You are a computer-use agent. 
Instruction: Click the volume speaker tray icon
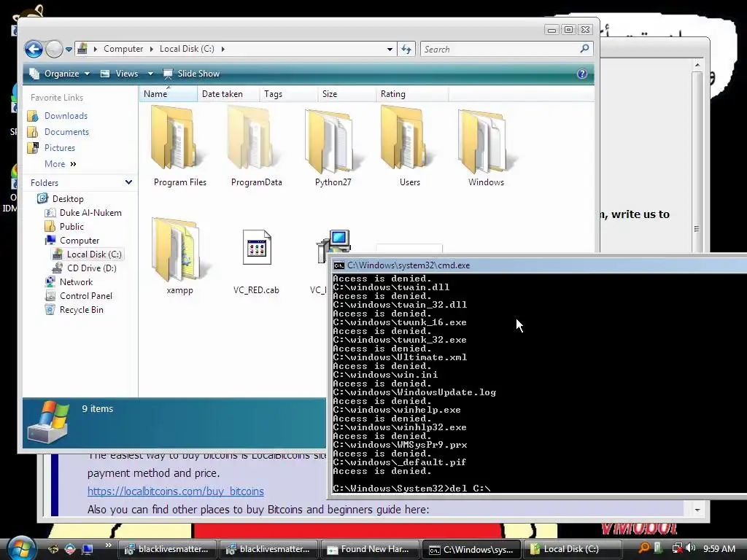pos(691,548)
